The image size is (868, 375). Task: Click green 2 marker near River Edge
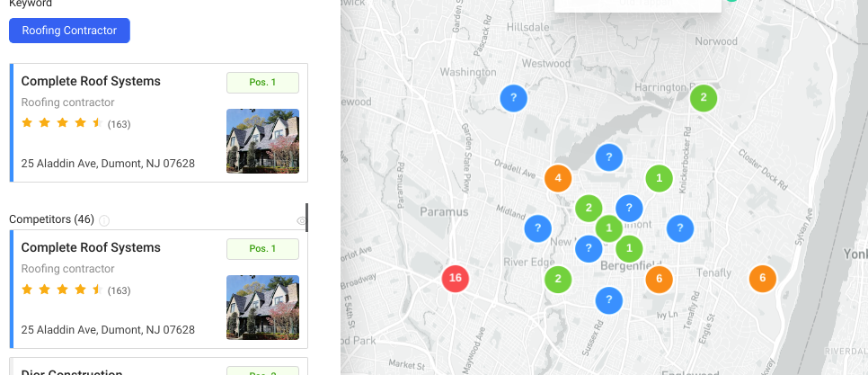[558, 279]
